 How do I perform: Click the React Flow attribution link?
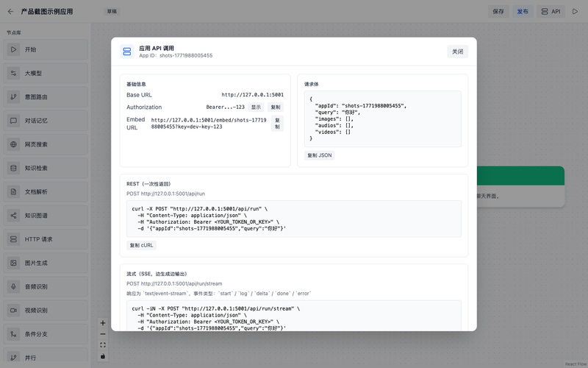(576, 364)
